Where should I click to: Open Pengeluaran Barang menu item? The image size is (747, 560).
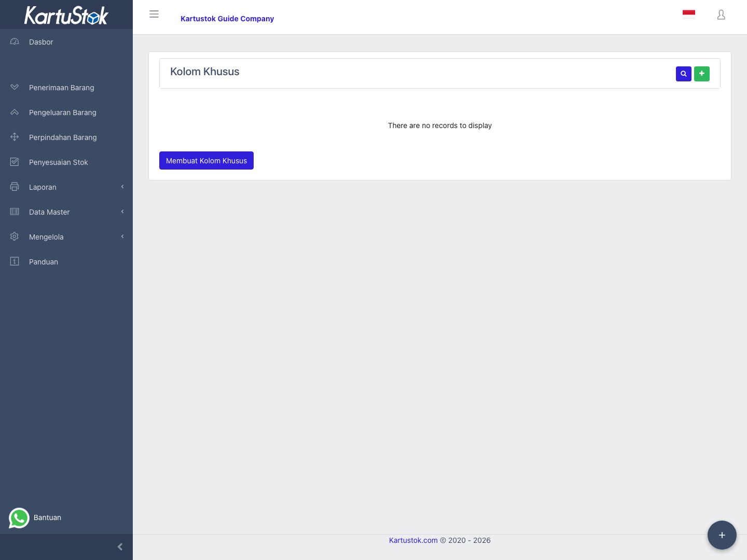[x=66, y=113]
